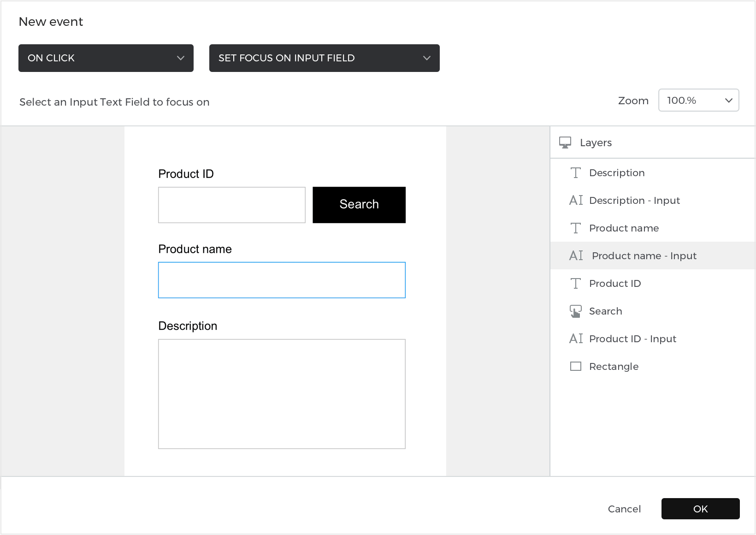Click the Description label on canvas
The image size is (756, 535).
pyautogui.click(x=188, y=326)
